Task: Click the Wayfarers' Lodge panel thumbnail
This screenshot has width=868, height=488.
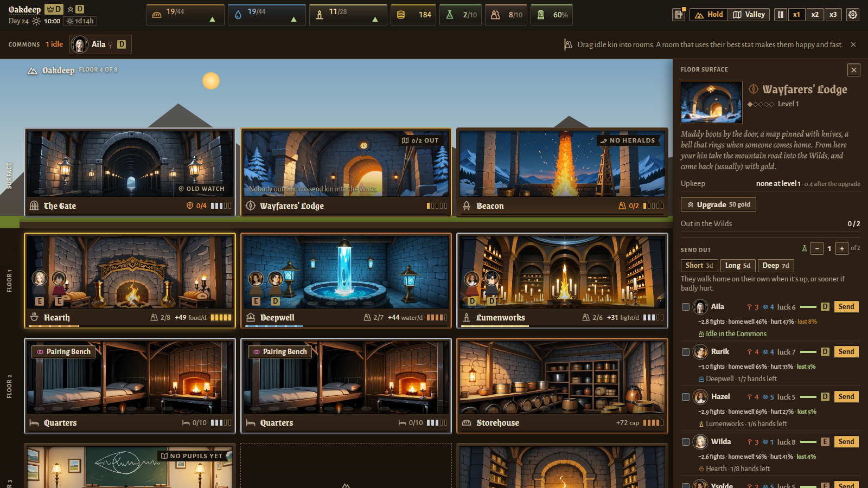Action: point(711,102)
